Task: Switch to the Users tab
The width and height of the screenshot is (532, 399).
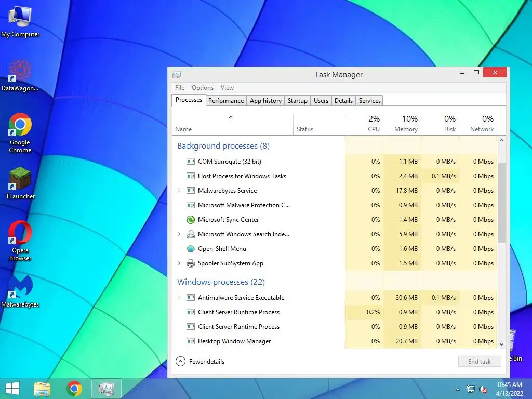Action: (x=321, y=101)
